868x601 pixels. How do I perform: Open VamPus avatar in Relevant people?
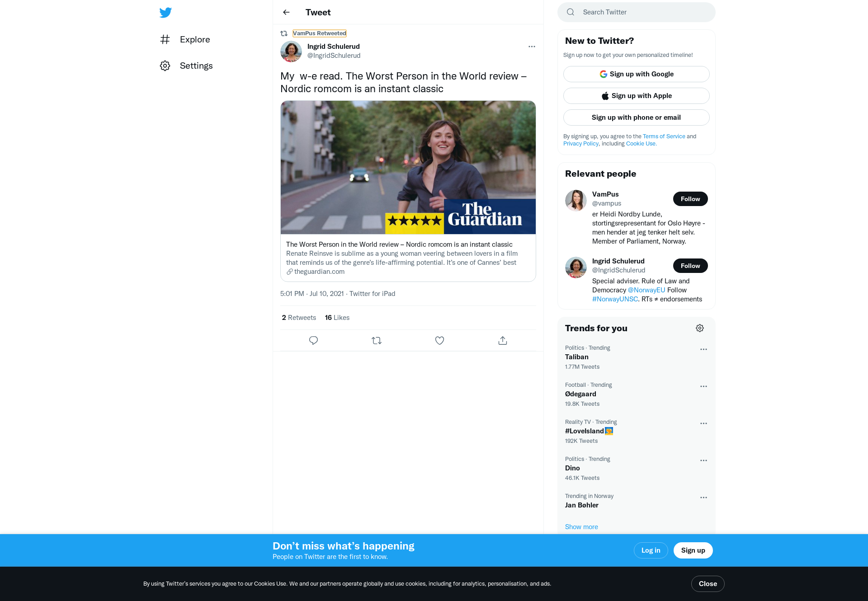(x=576, y=201)
